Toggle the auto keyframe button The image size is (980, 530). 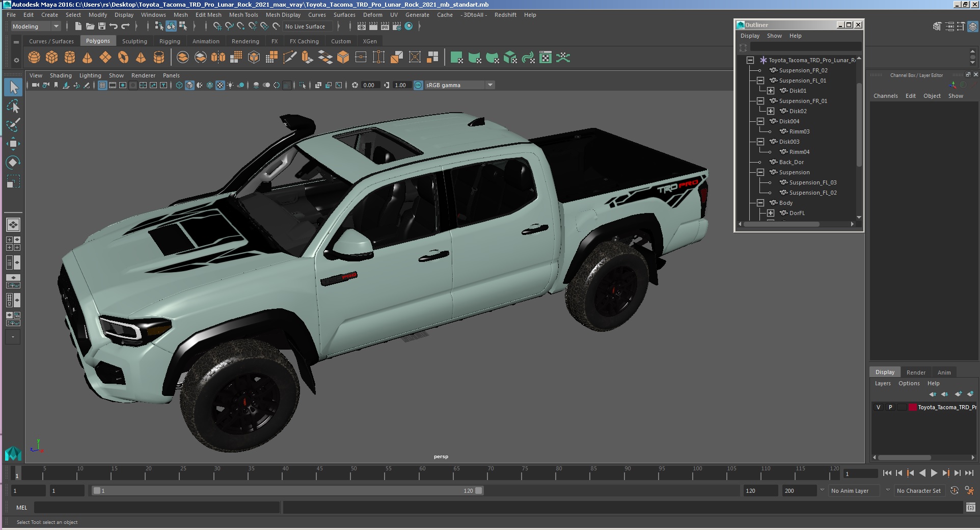[x=955, y=491]
